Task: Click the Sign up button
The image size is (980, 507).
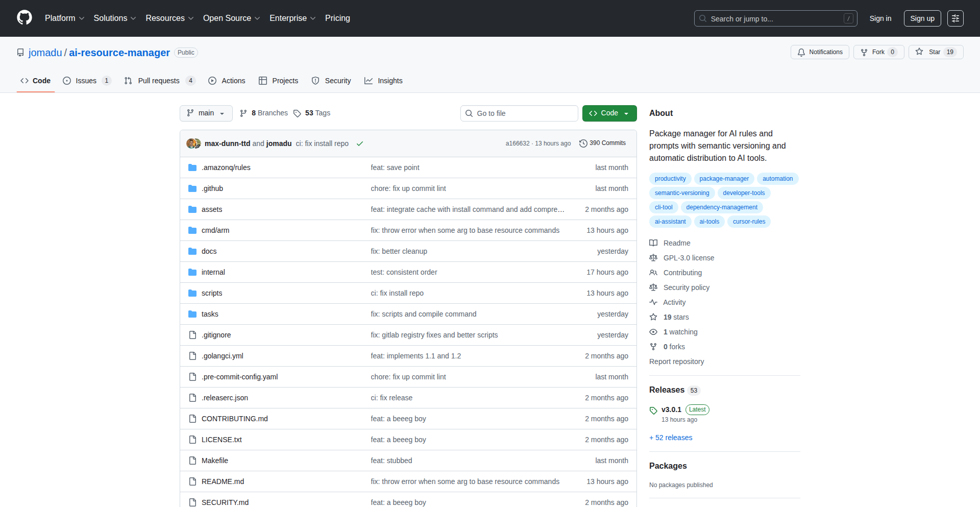Action: [x=922, y=18]
